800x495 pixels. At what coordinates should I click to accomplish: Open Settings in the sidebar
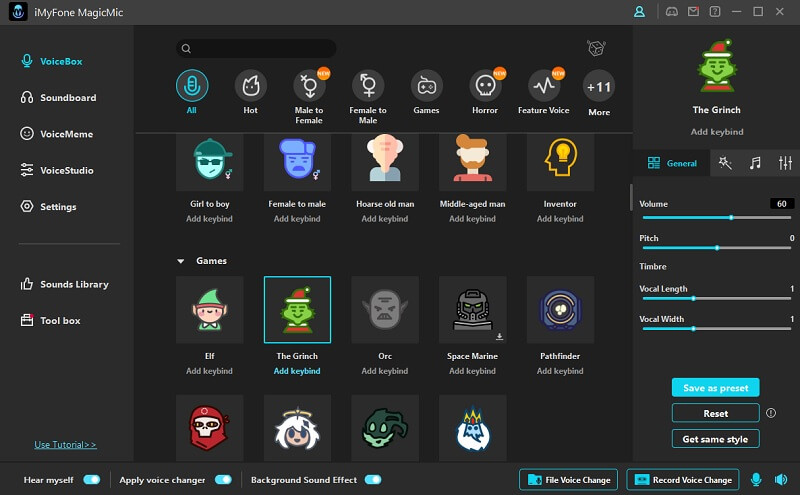(x=48, y=207)
